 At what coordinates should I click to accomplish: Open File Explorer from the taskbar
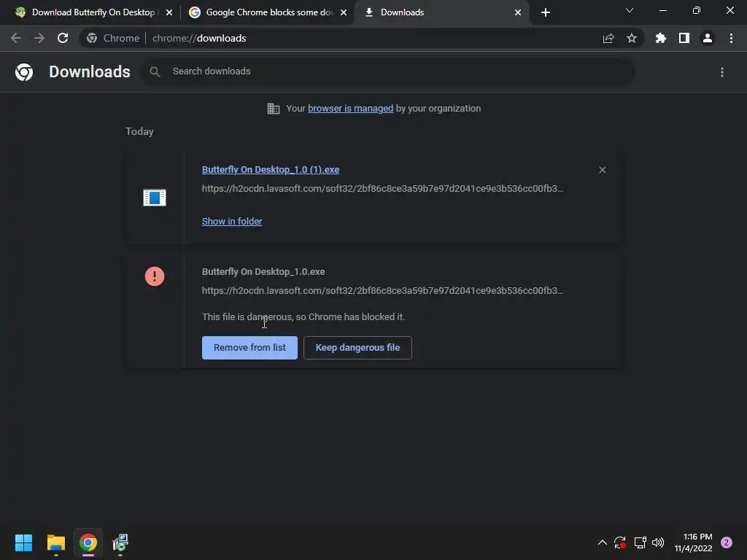coord(56,542)
